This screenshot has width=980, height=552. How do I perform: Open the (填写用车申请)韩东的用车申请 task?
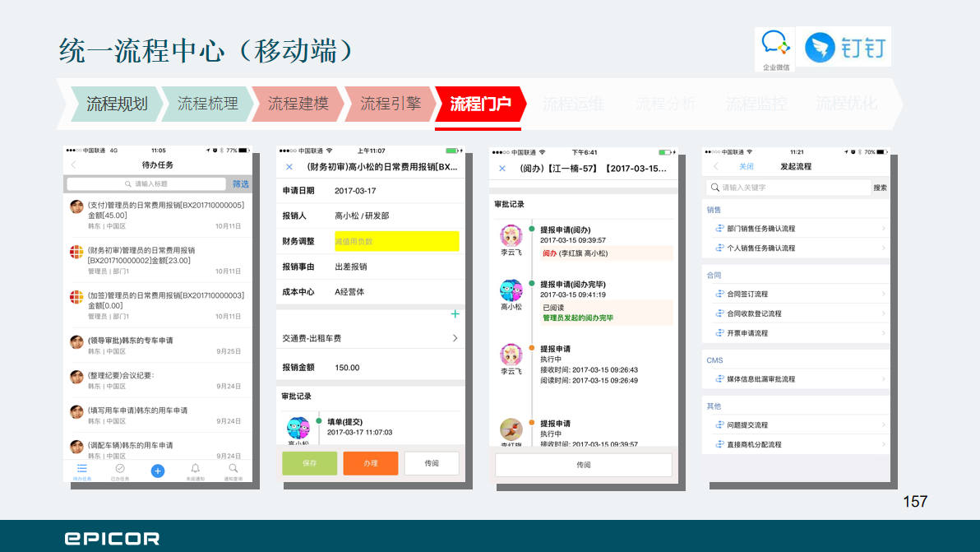click(x=158, y=415)
